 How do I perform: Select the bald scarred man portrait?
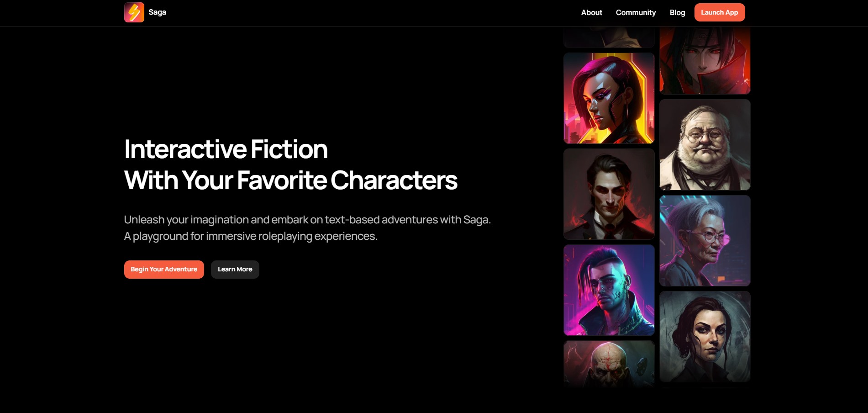pyautogui.click(x=609, y=364)
